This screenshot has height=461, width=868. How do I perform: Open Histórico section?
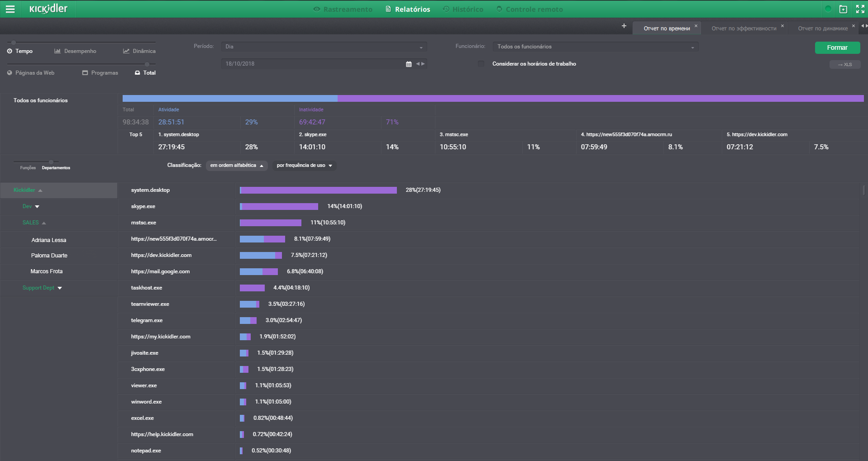(463, 9)
